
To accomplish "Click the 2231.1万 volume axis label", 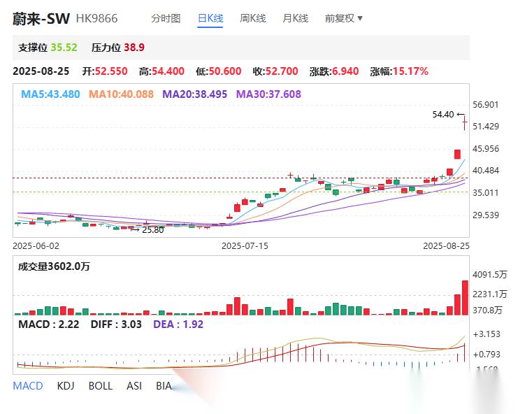I will pyautogui.click(x=489, y=294).
